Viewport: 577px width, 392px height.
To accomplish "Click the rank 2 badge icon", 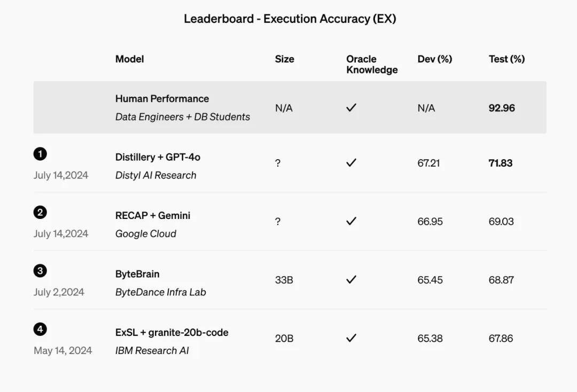I will click(x=40, y=212).
